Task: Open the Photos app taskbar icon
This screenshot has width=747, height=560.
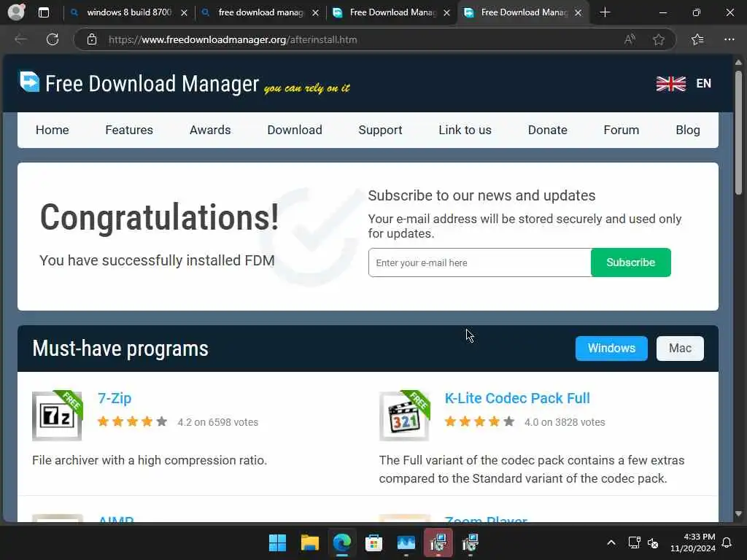Action: (x=406, y=542)
